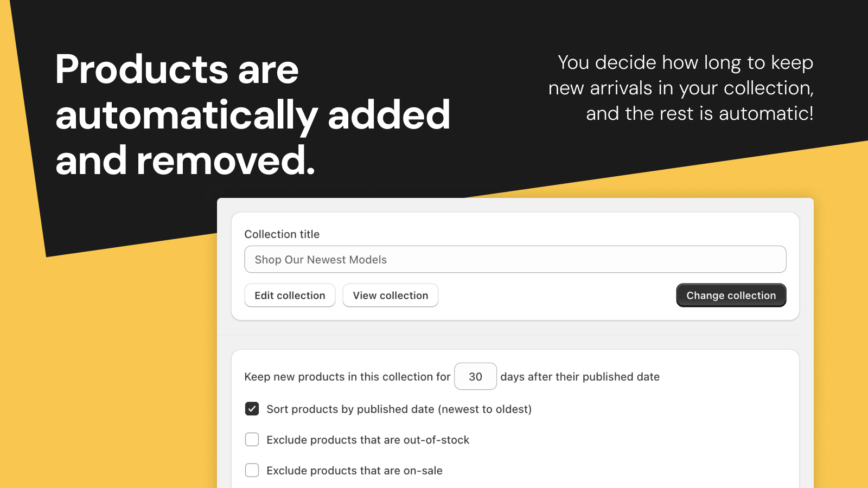Uncheck "Sort products by published date"
This screenshot has width=868, height=488.
pos(252,409)
